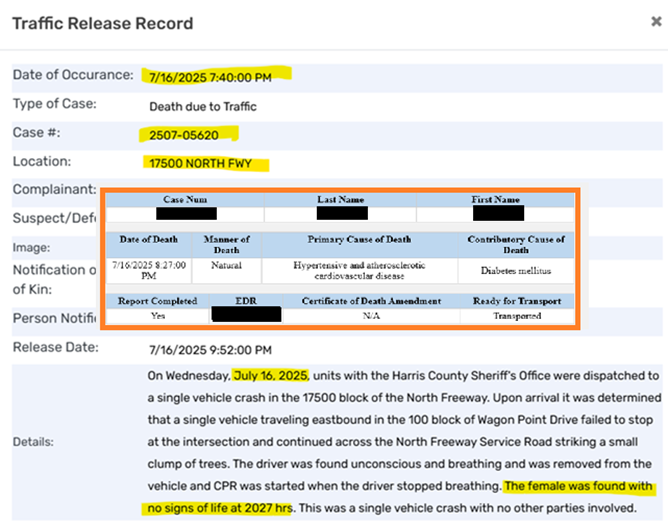Click the 'Release Date:' label
Viewport: 668px width, 524px height.
pos(55,347)
